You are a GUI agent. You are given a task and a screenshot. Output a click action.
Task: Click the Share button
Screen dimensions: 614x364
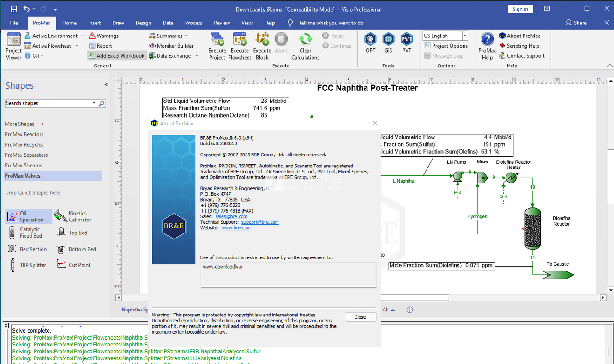point(576,23)
